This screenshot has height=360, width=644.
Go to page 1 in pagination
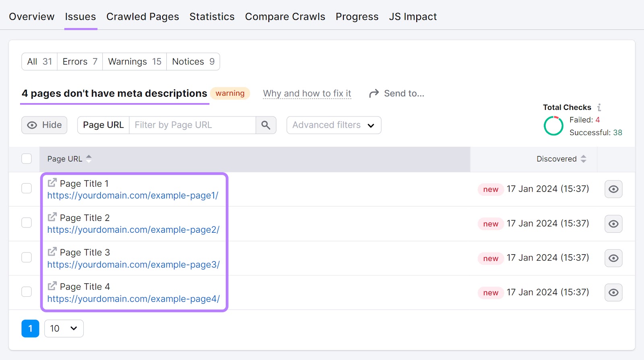(x=30, y=329)
